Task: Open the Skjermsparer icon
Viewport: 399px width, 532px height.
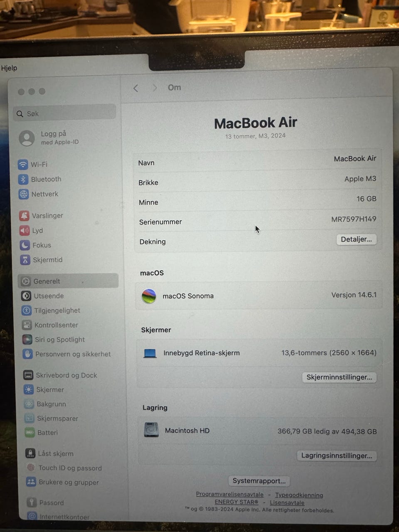Action: coord(30,418)
